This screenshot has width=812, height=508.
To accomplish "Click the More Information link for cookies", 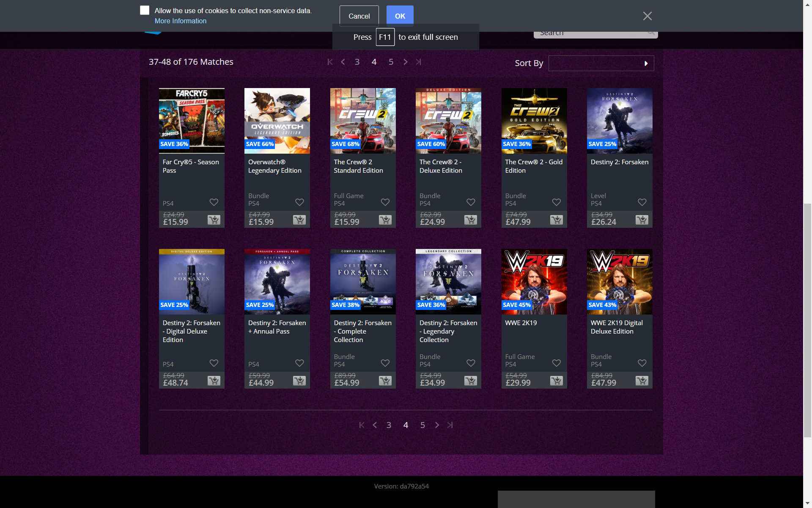I will 180,20.
